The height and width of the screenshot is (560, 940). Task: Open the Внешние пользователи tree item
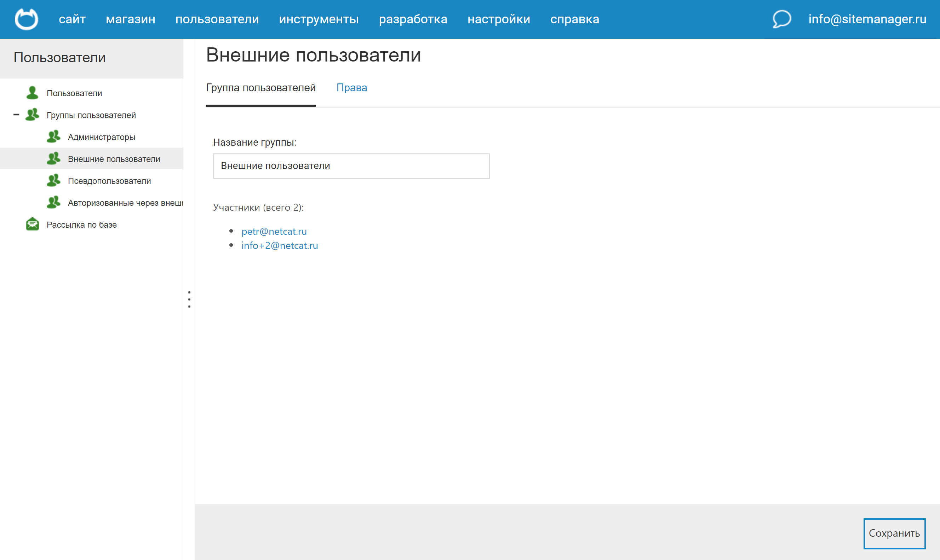pos(114,158)
